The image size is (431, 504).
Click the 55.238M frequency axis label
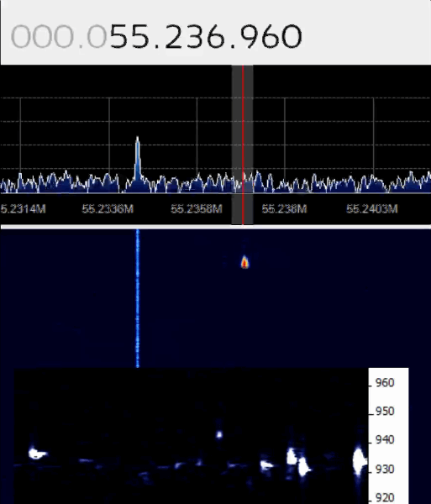[285, 209]
